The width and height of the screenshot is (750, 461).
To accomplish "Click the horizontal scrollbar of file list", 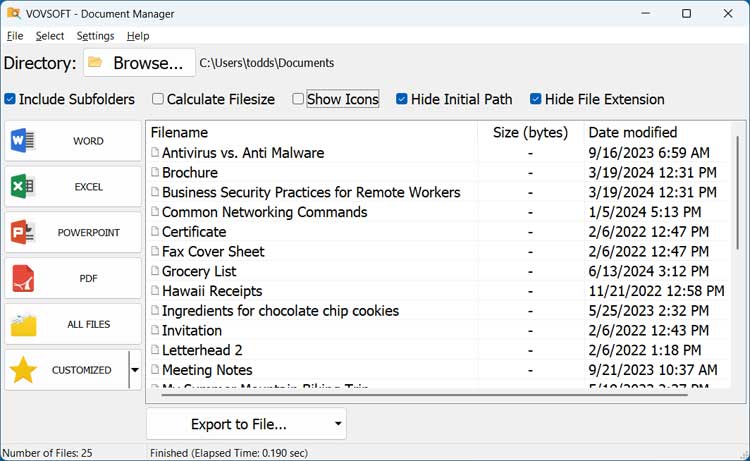I will pos(425,395).
